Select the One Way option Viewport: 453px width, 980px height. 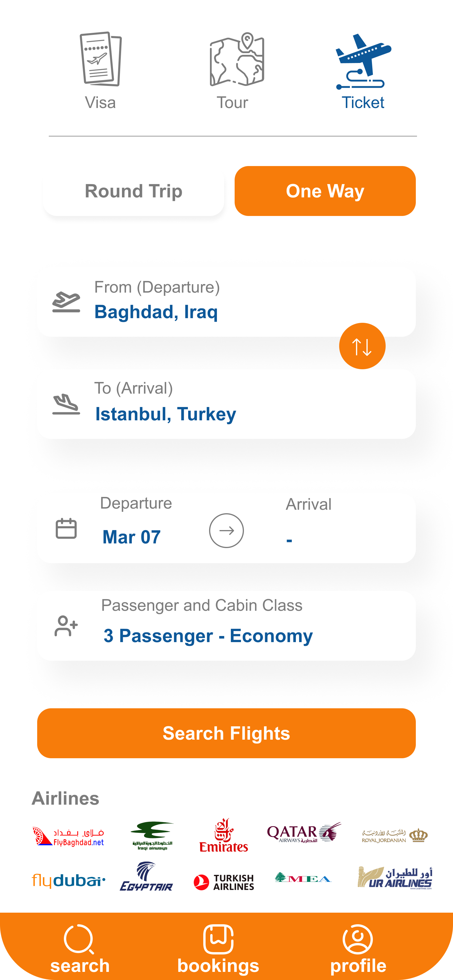click(325, 191)
